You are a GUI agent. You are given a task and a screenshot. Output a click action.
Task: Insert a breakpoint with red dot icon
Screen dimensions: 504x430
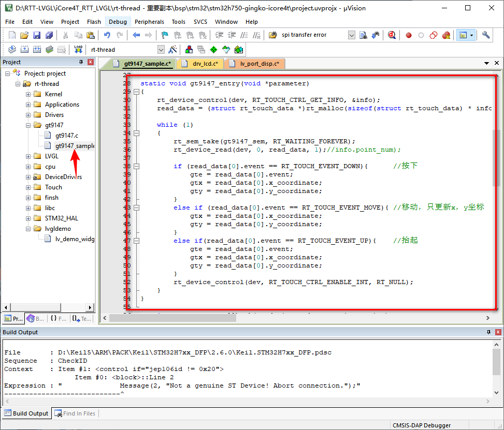409,35
